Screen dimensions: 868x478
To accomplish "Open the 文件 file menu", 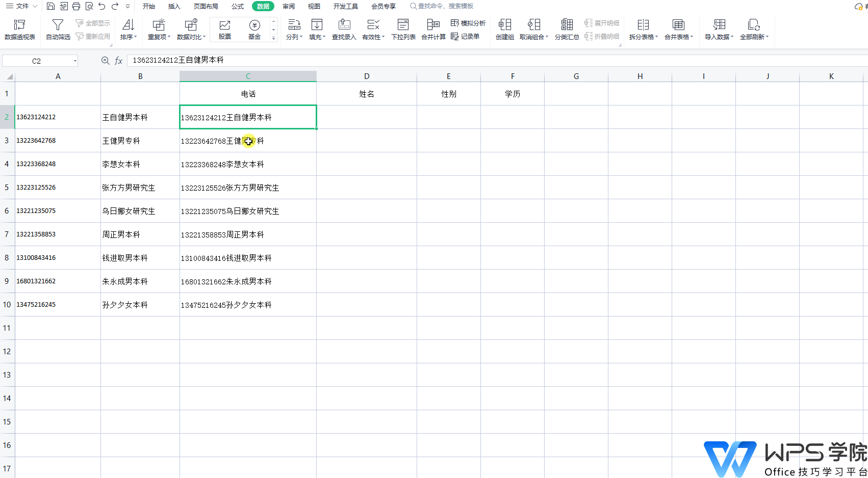I will [x=21, y=6].
